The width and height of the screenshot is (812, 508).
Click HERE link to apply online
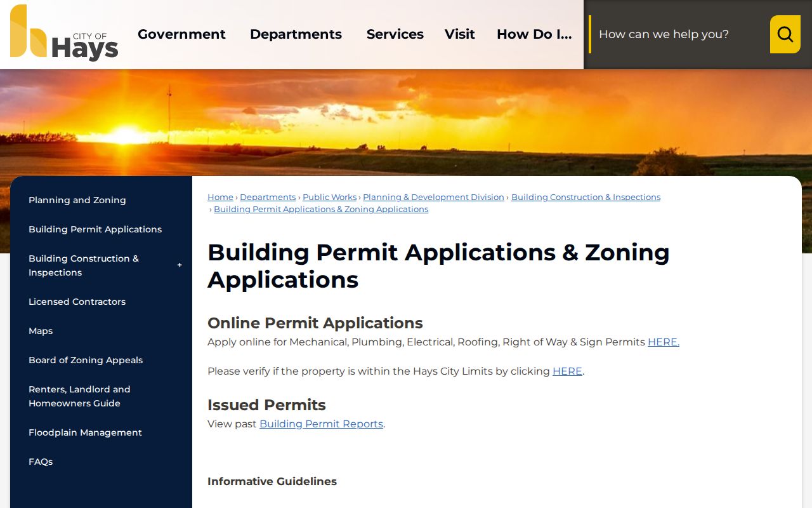point(664,342)
